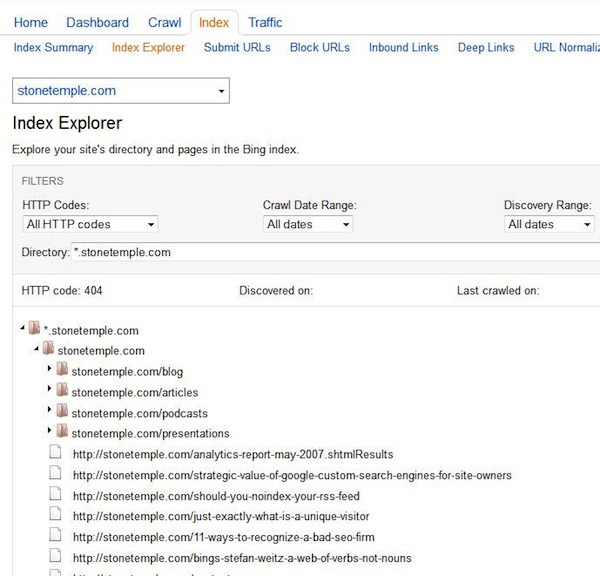This screenshot has width=600, height=576.
Task: Select the strategic-value-of-google-custom-search-engines URL
Action: (292, 475)
